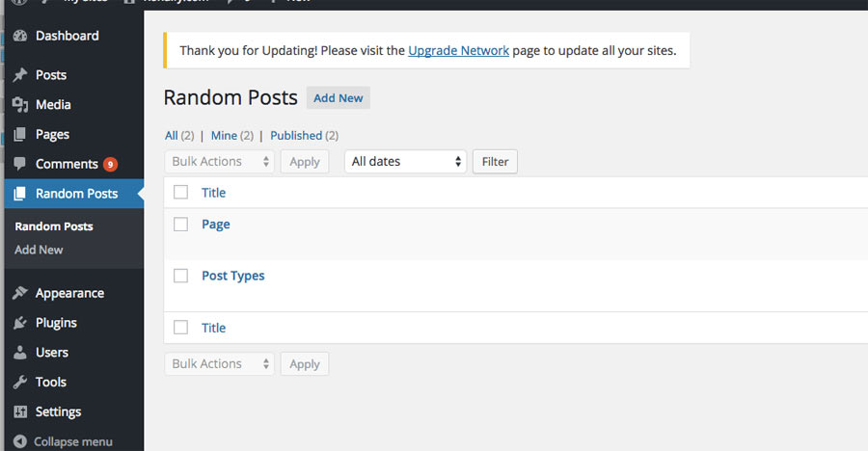
Task: Click the Tools wrench icon
Action: 20,383
